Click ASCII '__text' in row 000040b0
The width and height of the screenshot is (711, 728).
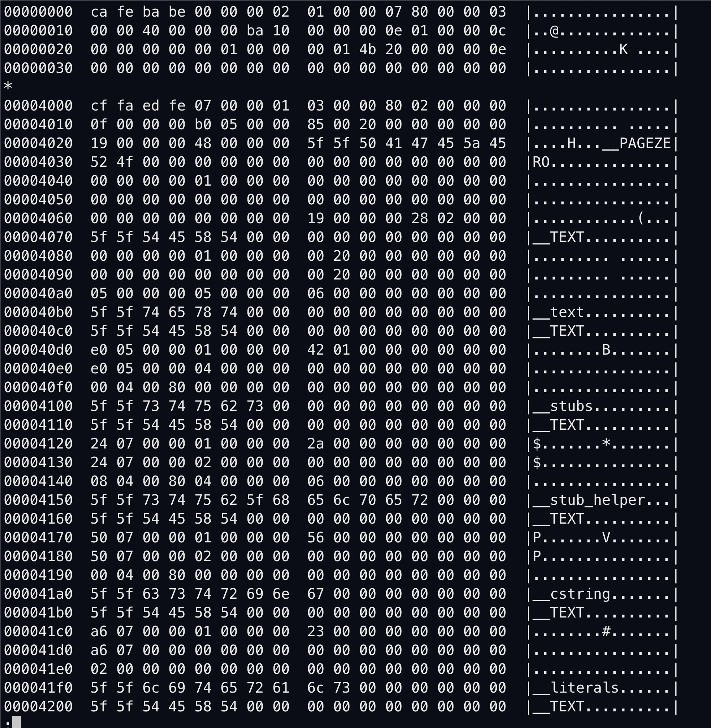click(558, 312)
